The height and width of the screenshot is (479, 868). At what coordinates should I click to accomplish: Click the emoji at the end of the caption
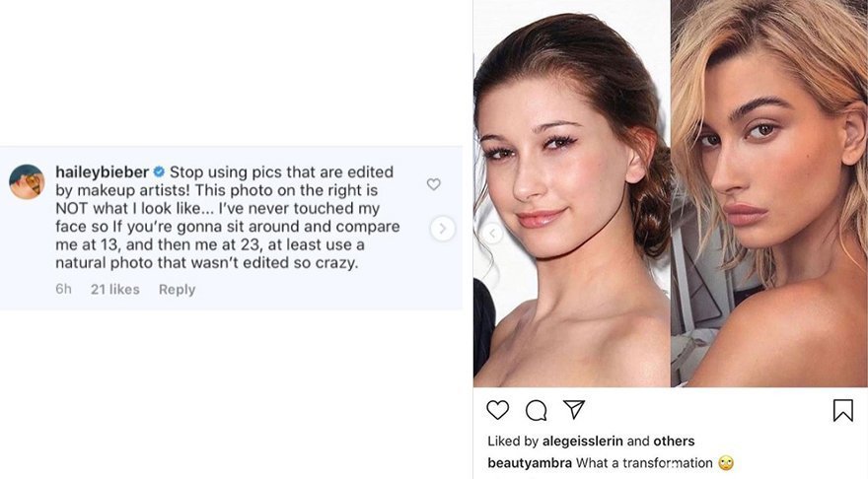(x=726, y=462)
